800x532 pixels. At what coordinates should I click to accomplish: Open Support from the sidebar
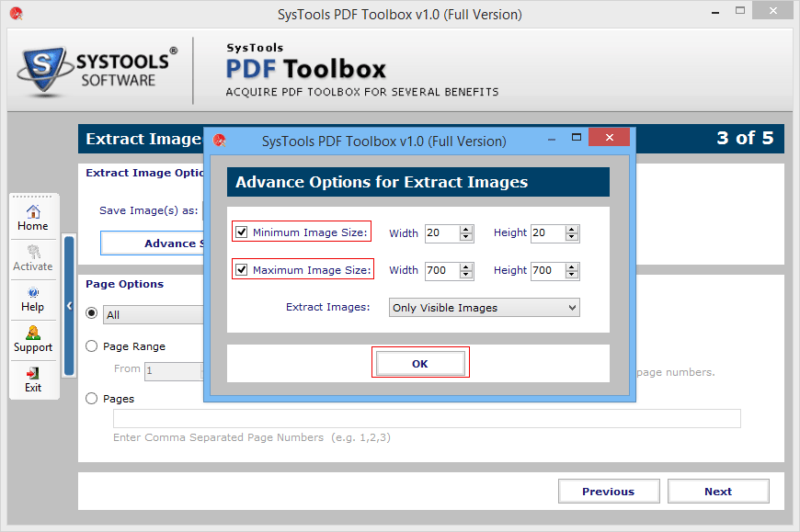coord(33,340)
